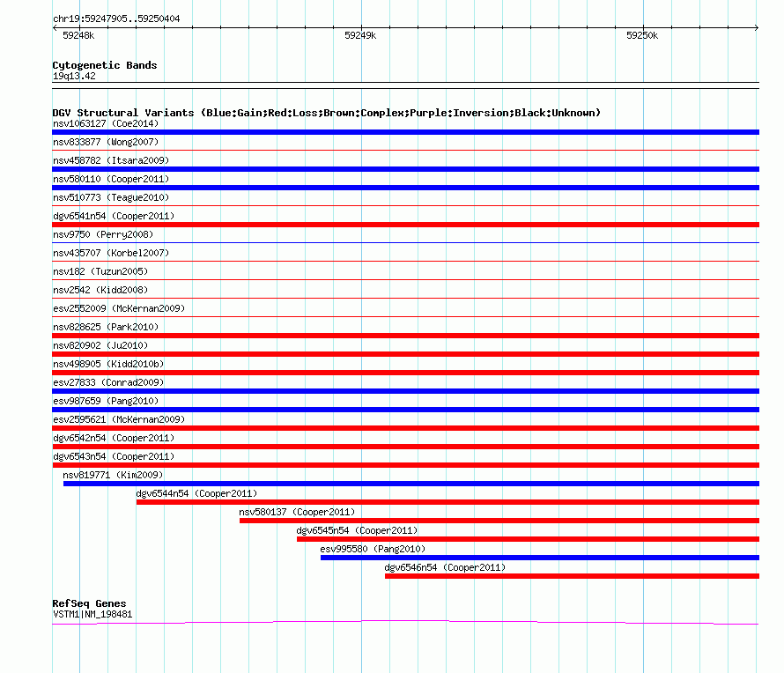Click the VSTM1 NM_198481 gene label
The width and height of the screenshot is (784, 673).
(92, 614)
